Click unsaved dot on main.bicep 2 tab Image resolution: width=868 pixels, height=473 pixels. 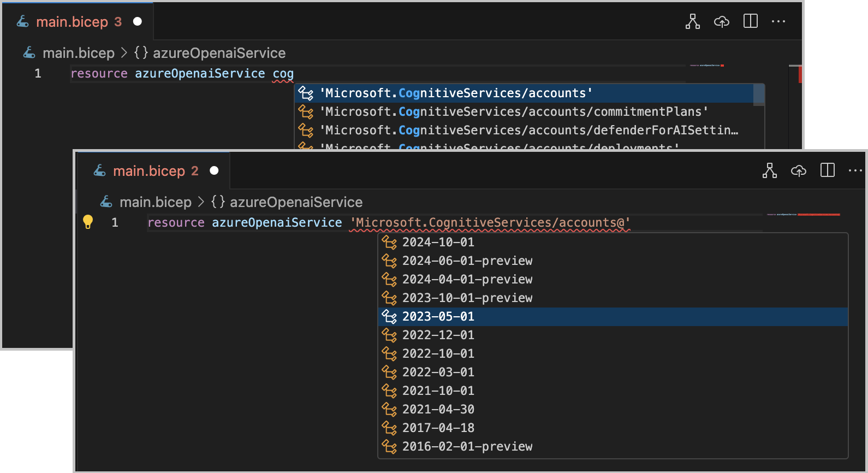tap(215, 171)
